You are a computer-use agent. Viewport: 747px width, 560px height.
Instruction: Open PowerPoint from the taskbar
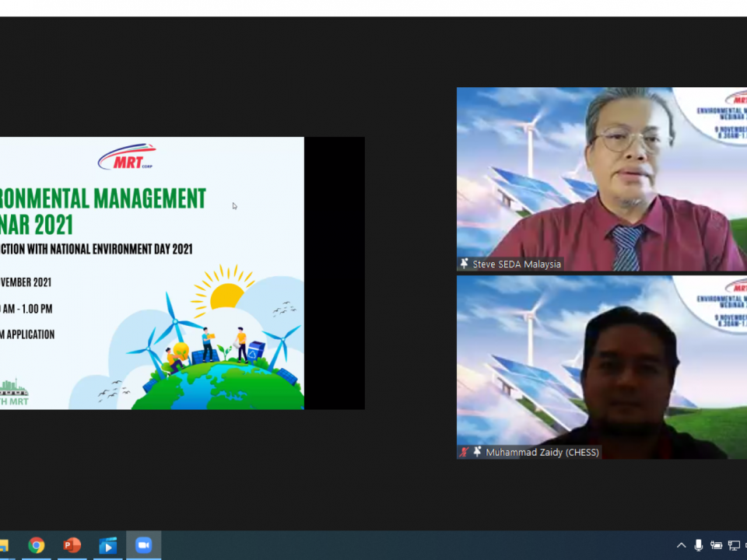click(x=72, y=545)
